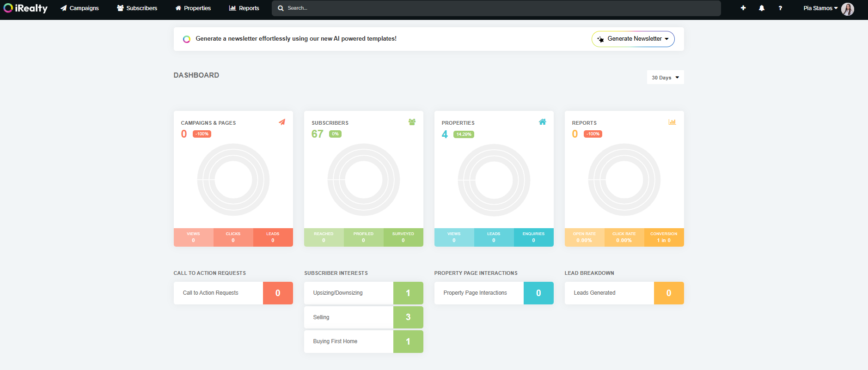This screenshot has height=370, width=868.
Task: Select Reports in the top navigation
Action: coord(244,8)
